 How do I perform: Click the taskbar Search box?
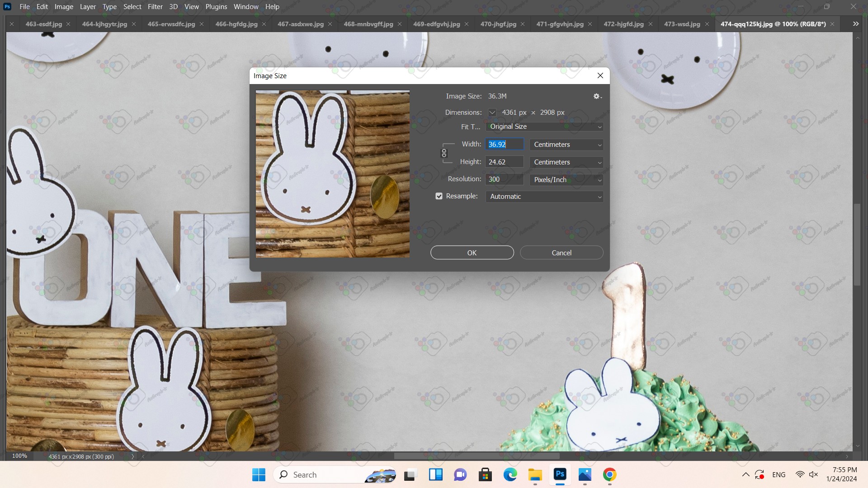point(335,474)
